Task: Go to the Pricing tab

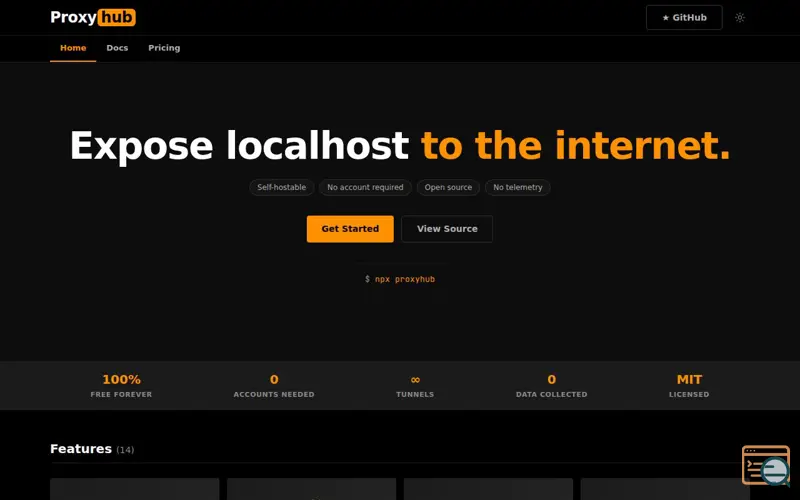Action: (x=164, y=48)
